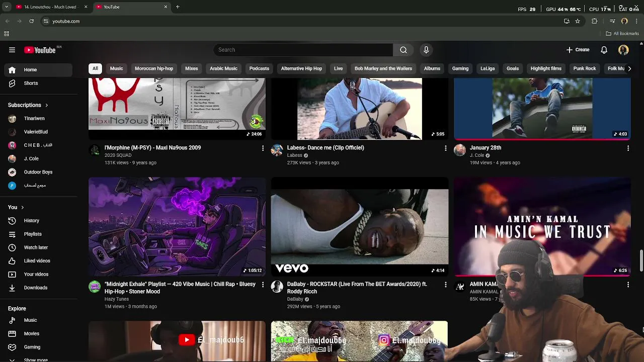
Task: Open Chrome extensions puzzle icon
Action: tap(595, 21)
